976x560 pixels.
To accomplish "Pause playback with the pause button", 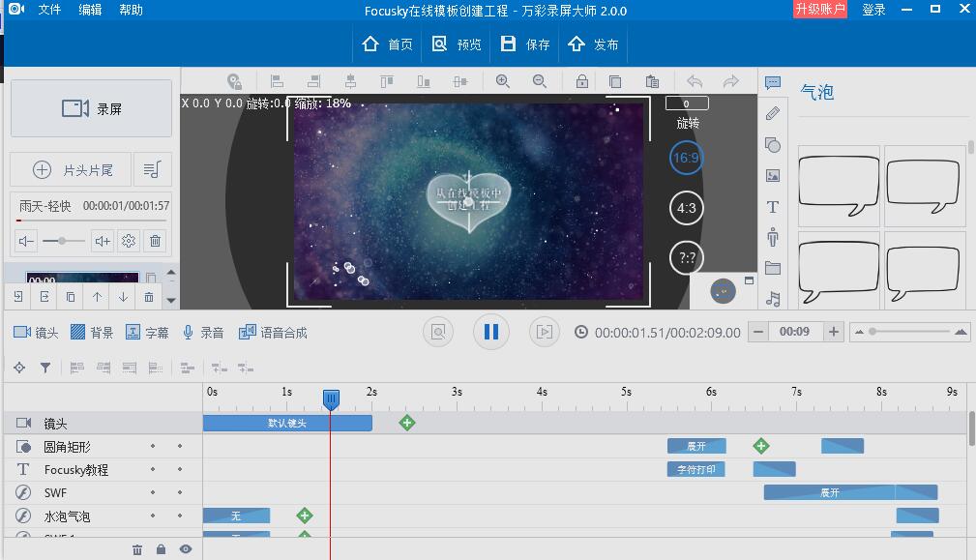I will [490, 332].
